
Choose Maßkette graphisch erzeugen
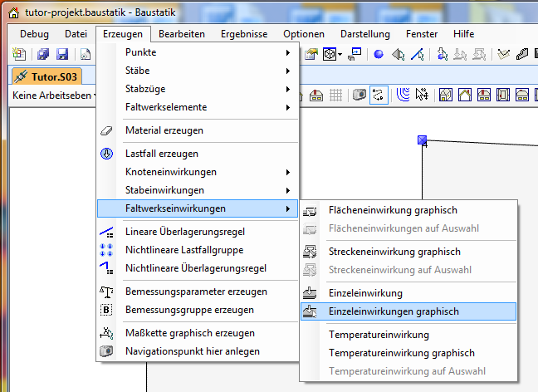pyautogui.click(x=198, y=333)
